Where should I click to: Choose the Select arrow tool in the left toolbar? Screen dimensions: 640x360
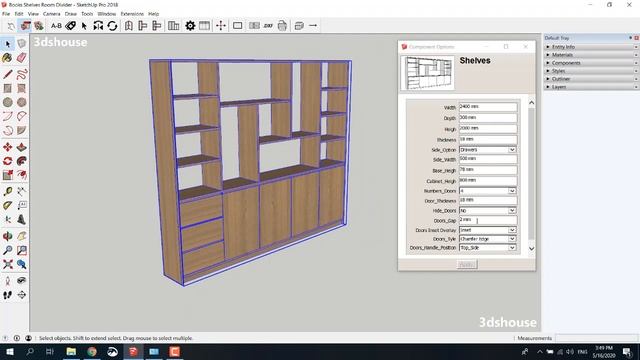point(7,44)
